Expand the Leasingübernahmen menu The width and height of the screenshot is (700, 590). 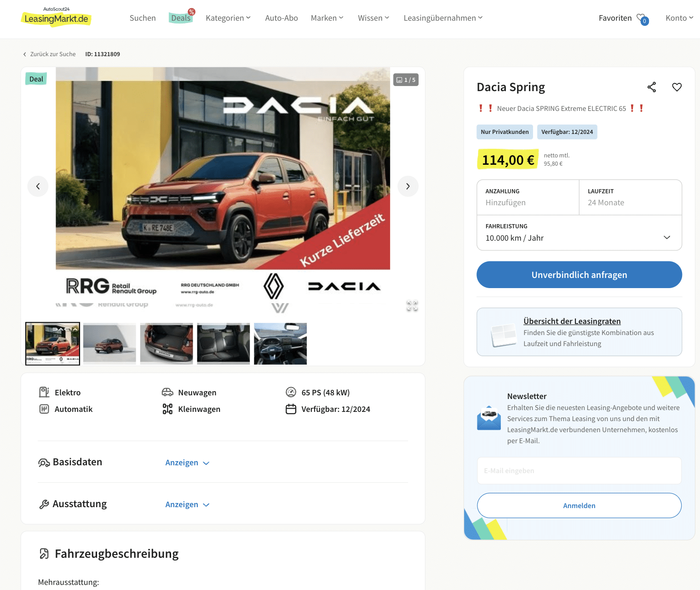(443, 18)
